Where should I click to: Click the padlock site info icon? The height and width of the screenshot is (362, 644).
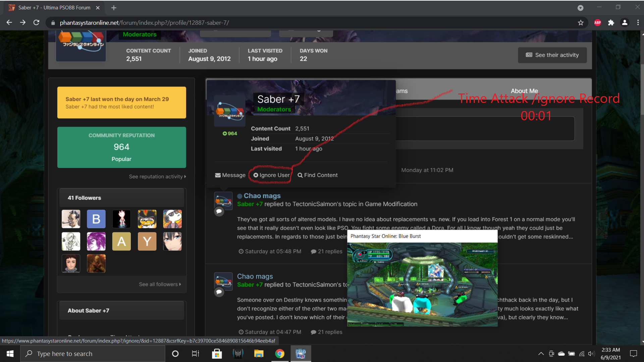click(x=53, y=23)
